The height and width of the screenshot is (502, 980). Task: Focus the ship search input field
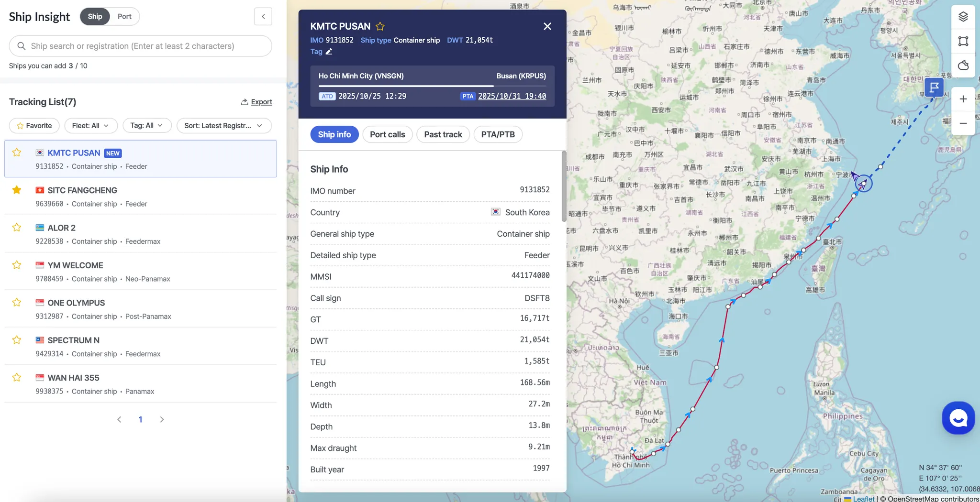click(141, 46)
